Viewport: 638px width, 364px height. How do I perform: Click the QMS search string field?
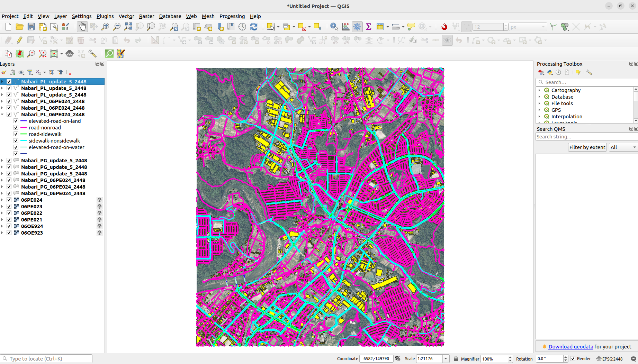tap(586, 137)
